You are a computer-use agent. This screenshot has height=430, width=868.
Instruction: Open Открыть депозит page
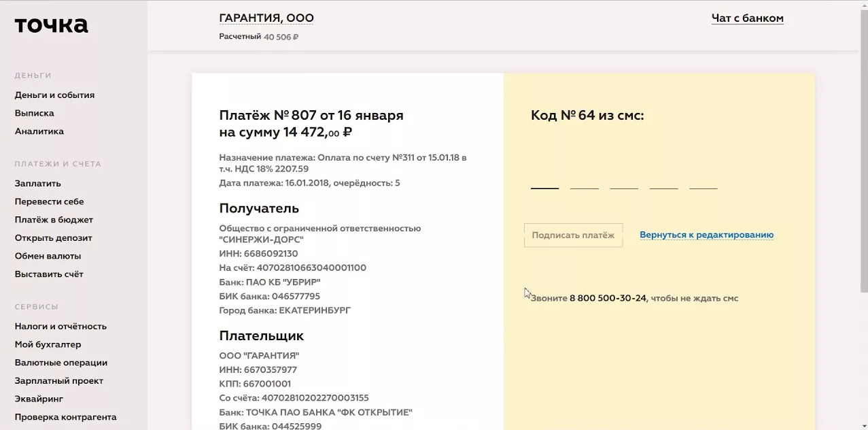pyautogui.click(x=54, y=238)
